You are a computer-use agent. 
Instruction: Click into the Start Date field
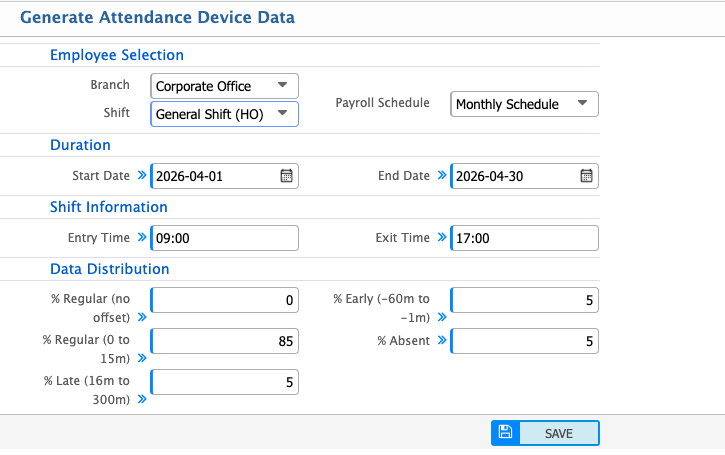point(213,176)
